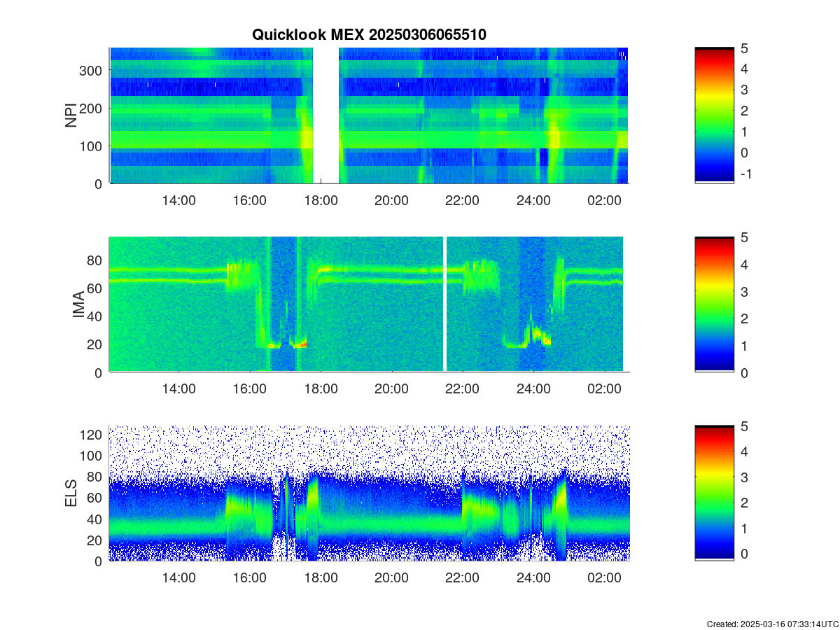Screen dimensions: 840x630
Task: Click the 120 tick on the ELS axis
Action: 92,435
